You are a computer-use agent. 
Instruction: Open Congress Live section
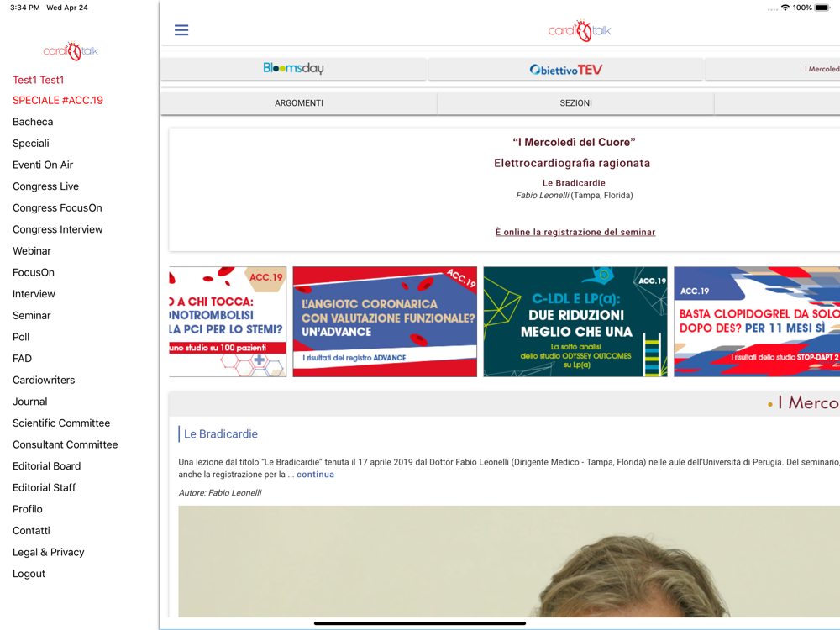(45, 186)
